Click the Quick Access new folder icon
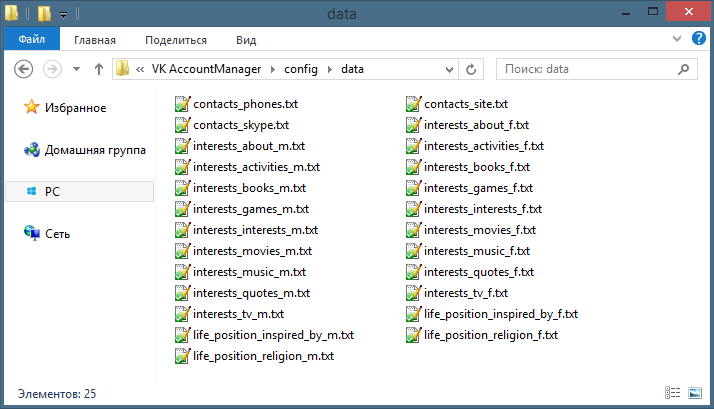The width and height of the screenshot is (714, 409). tap(44, 14)
